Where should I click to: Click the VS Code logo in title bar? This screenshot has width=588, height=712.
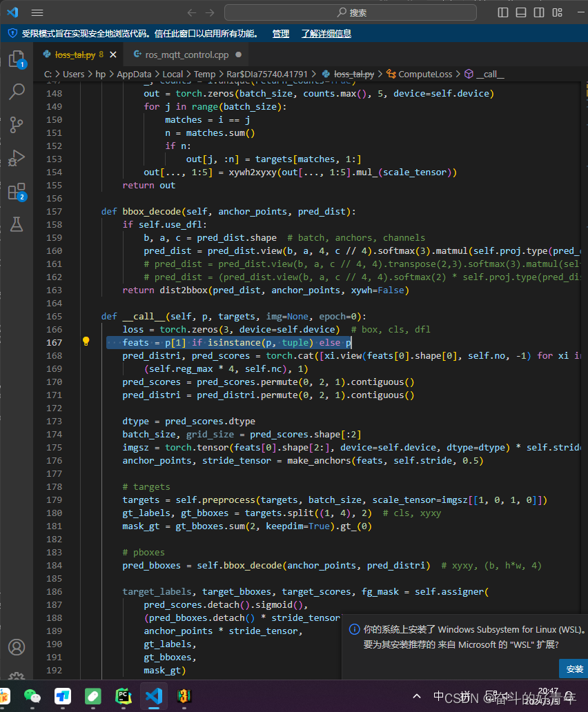[x=12, y=12]
